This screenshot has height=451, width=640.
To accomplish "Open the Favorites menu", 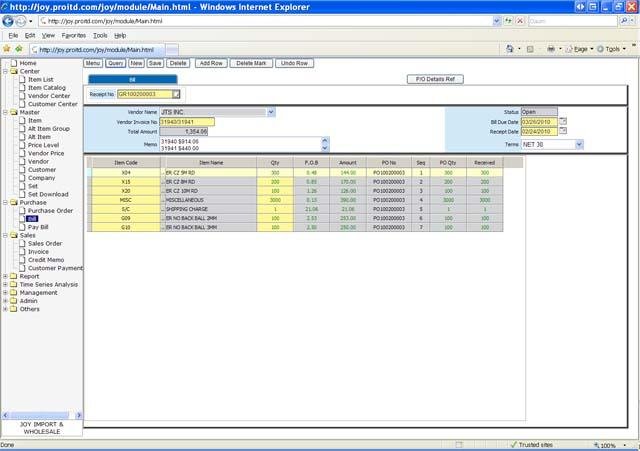I will 74,36.
